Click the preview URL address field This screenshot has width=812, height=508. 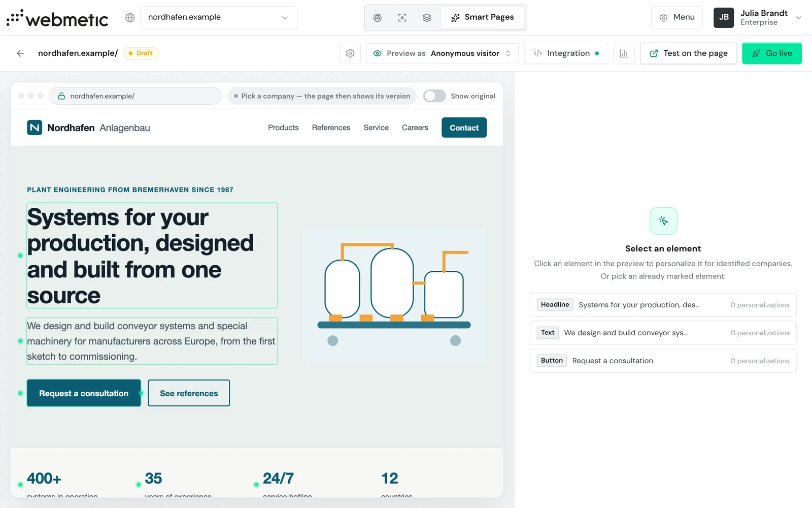point(136,96)
